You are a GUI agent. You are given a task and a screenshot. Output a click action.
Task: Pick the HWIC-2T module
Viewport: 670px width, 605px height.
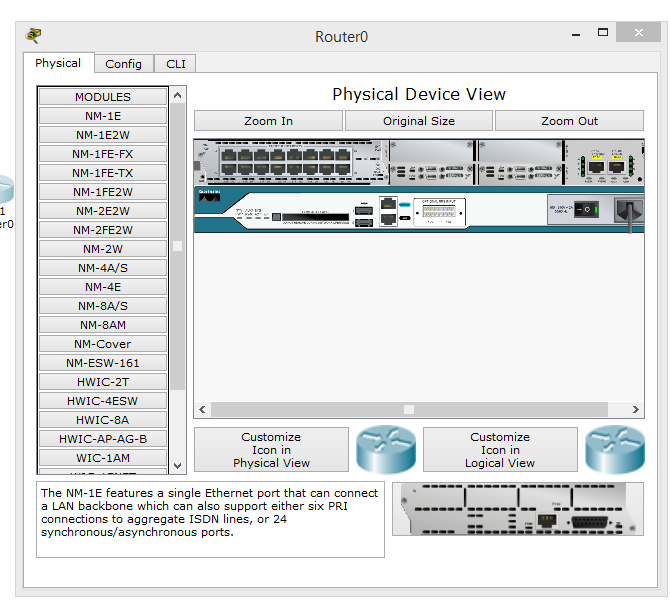(103, 382)
